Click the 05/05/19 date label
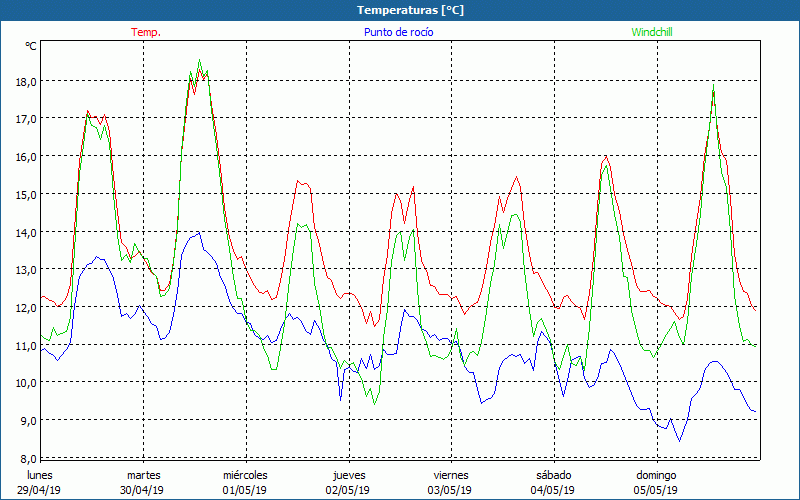 656,490
